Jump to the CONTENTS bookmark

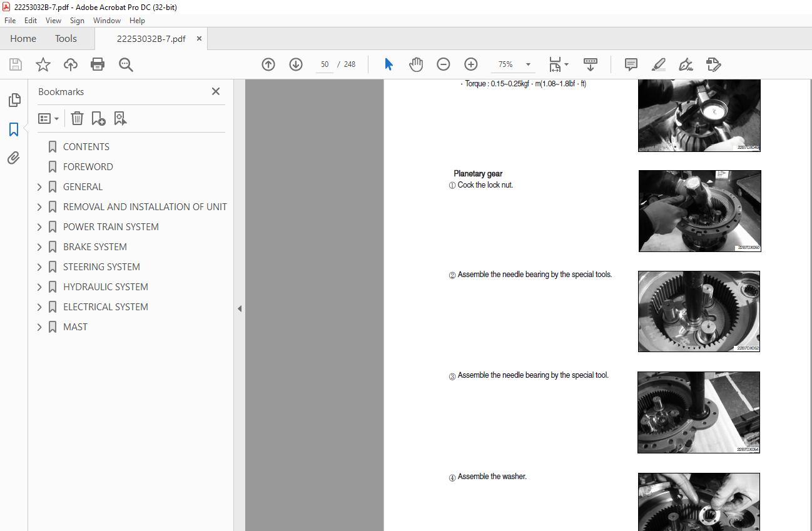86,147
